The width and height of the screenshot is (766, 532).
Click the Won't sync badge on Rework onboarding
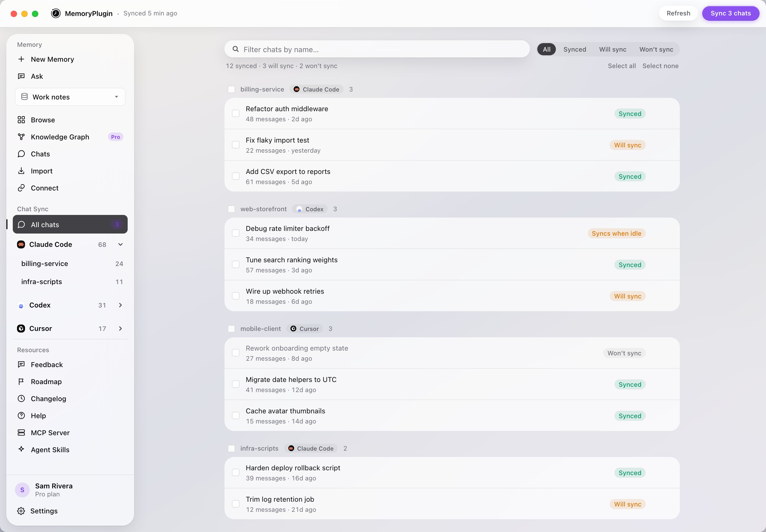coord(624,353)
